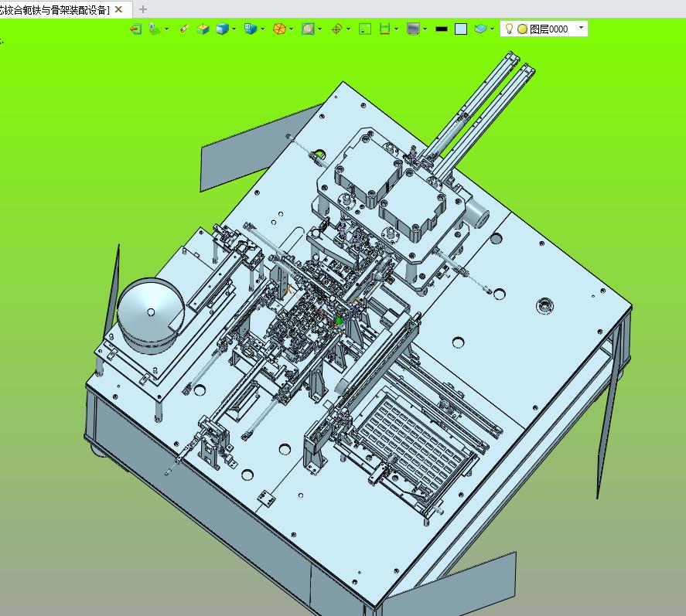Select the 骨架装配设备 document tab

point(55,9)
